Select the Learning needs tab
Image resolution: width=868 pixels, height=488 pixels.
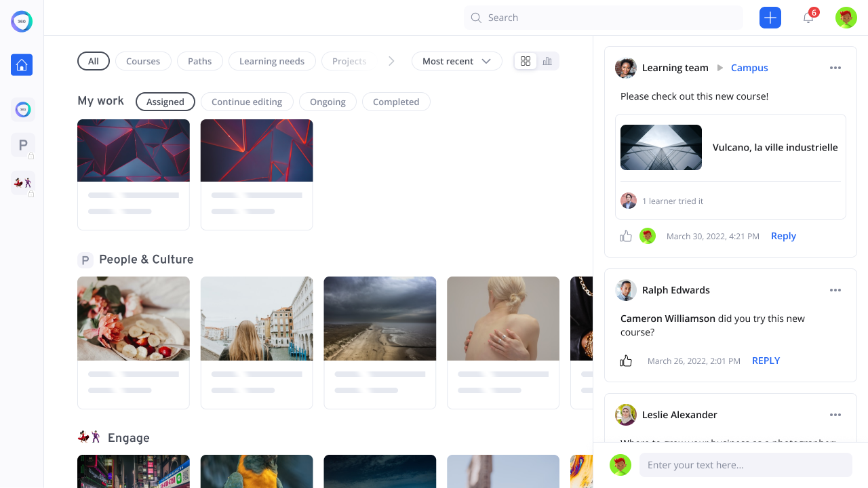(x=271, y=61)
